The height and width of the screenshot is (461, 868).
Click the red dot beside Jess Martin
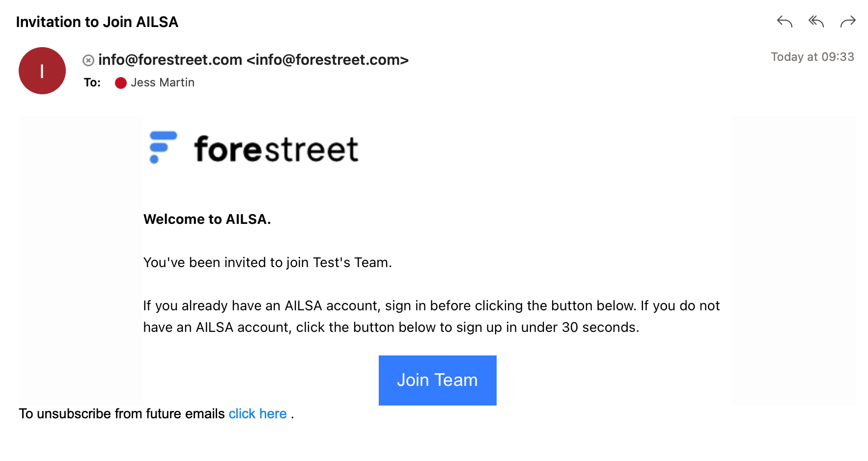tap(121, 83)
